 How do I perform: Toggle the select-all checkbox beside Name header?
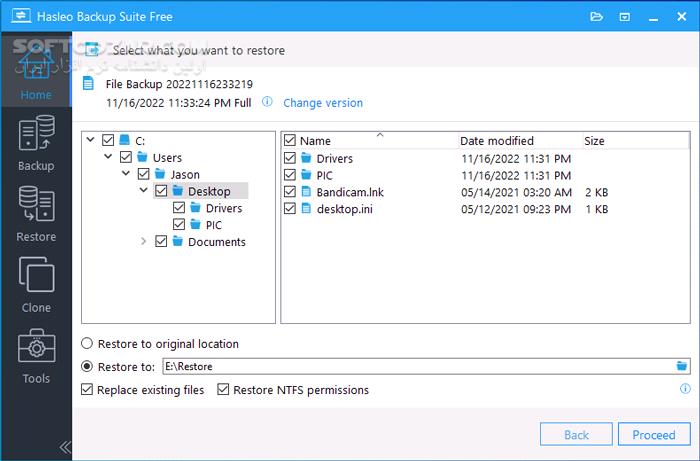pyautogui.click(x=290, y=140)
